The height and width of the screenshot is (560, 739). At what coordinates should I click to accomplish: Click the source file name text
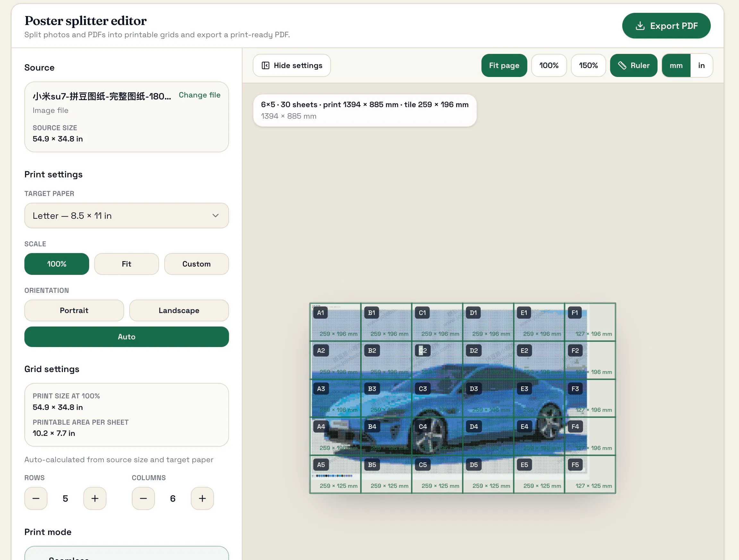[x=102, y=96]
